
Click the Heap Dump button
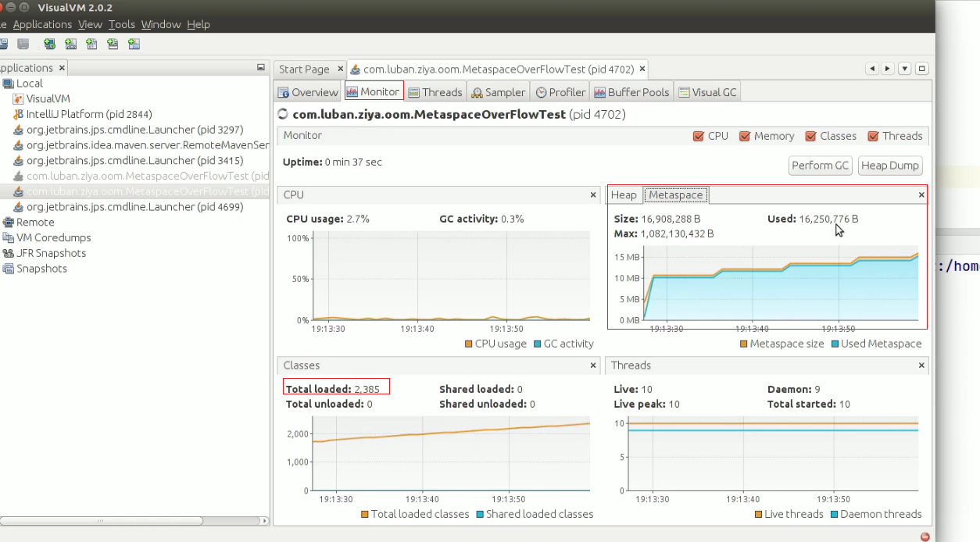pyautogui.click(x=890, y=166)
